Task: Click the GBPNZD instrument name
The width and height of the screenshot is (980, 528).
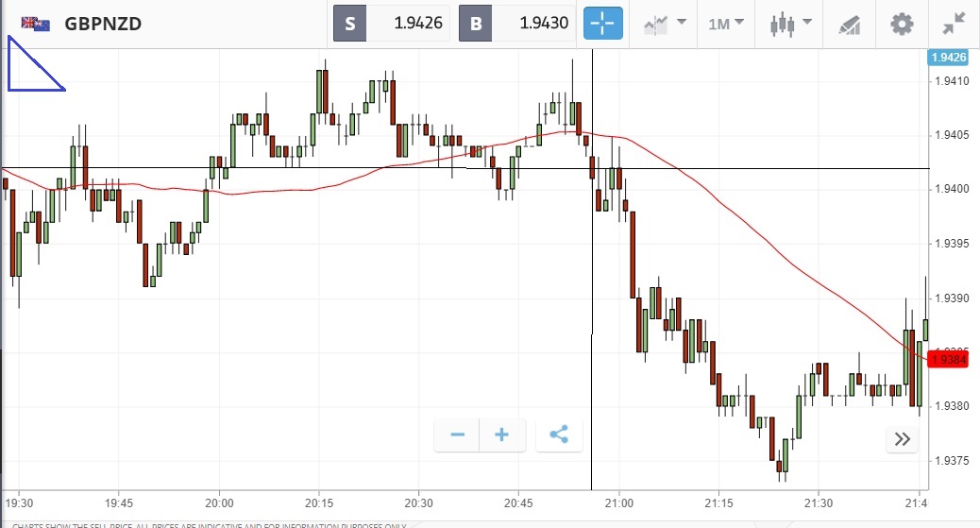Action: pyautogui.click(x=103, y=24)
